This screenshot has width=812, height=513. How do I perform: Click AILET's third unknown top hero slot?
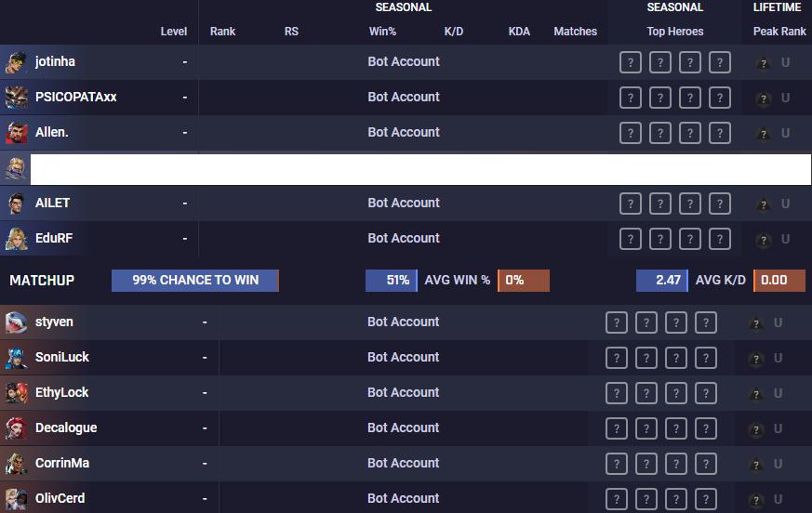click(690, 204)
